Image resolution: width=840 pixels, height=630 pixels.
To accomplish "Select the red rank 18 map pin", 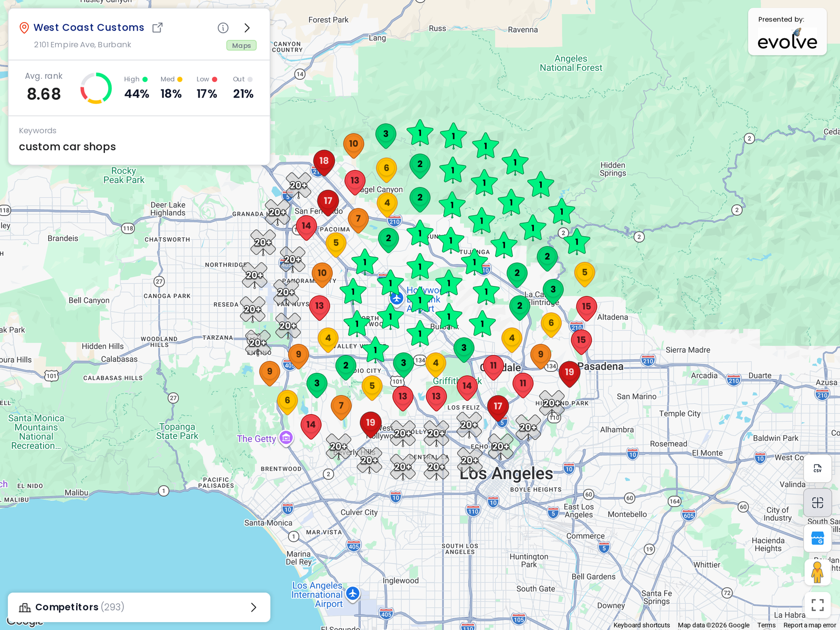I will point(324,162).
